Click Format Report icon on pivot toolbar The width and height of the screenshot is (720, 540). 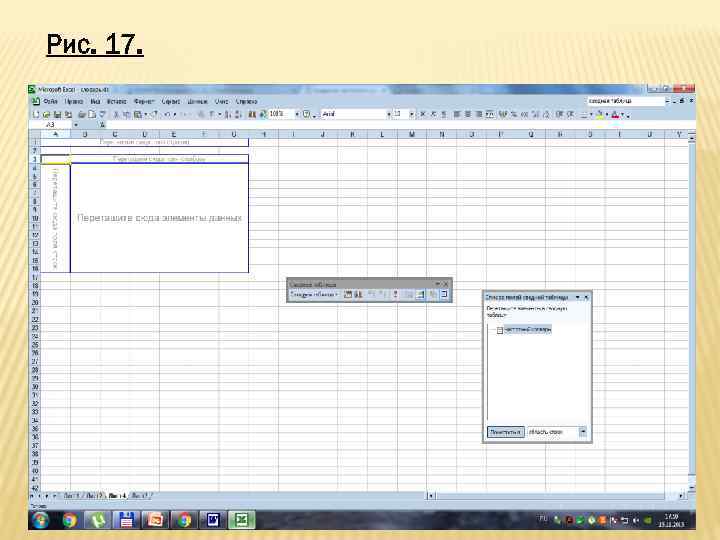tap(348, 294)
